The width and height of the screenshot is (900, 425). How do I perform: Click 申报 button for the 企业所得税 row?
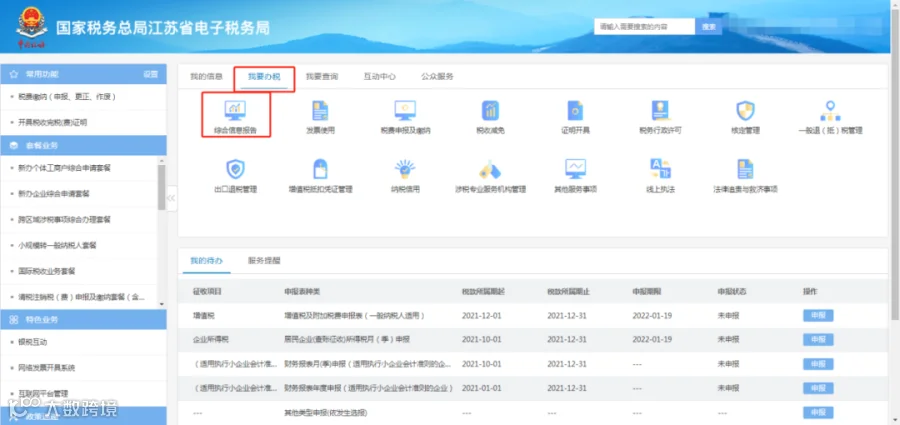(818, 340)
